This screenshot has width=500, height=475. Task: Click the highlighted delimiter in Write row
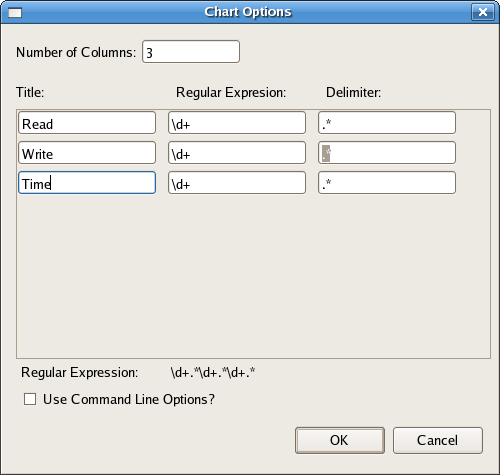pos(326,153)
